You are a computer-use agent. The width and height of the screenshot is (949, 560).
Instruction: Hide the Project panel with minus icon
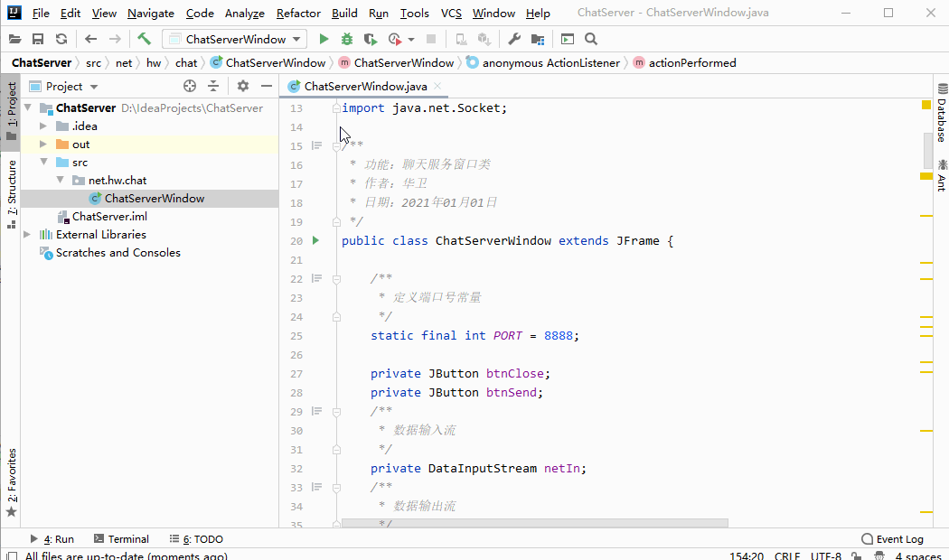[x=267, y=86]
